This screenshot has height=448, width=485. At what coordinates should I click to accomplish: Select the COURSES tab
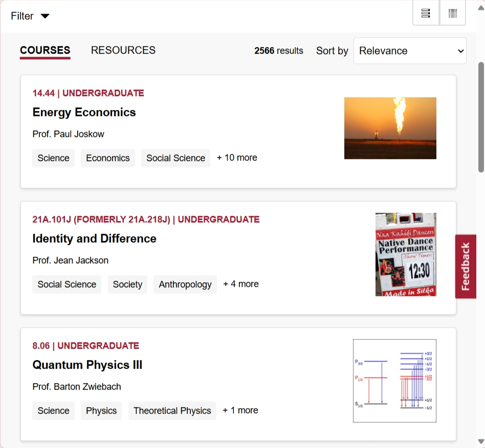click(45, 50)
